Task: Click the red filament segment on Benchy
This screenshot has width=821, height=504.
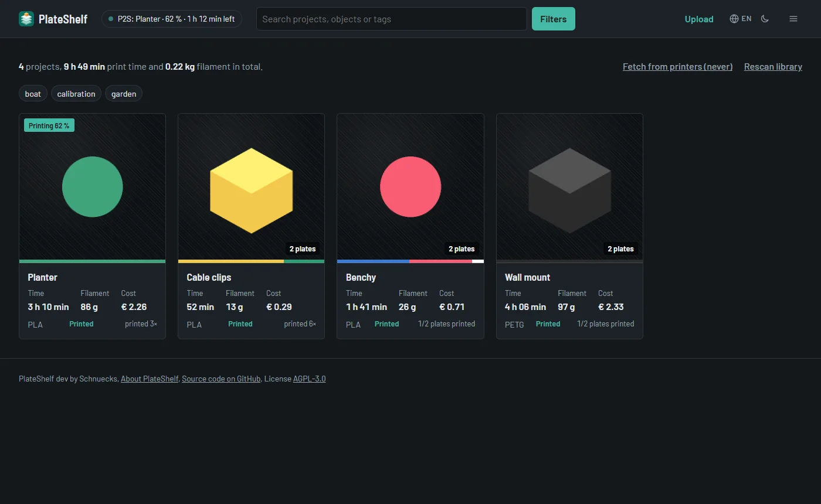Action: point(440,261)
